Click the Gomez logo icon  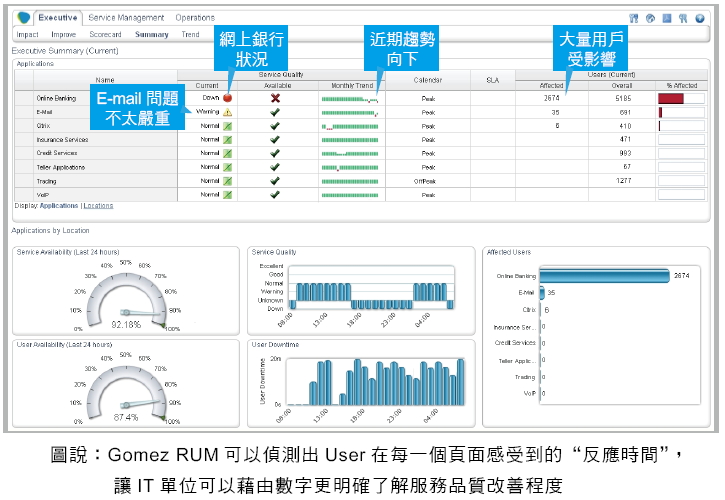21,18
